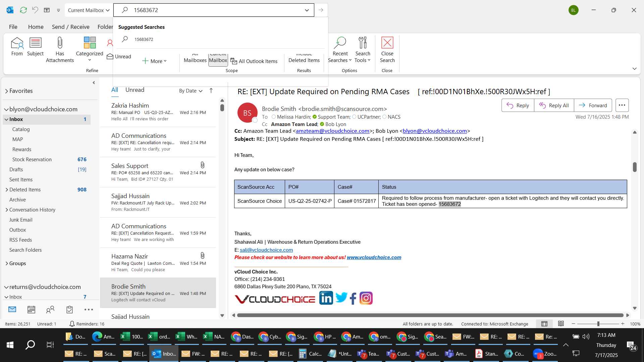Viewport: 644px width, 362px height.
Task: Click the Reply All button
Action: (x=554, y=105)
